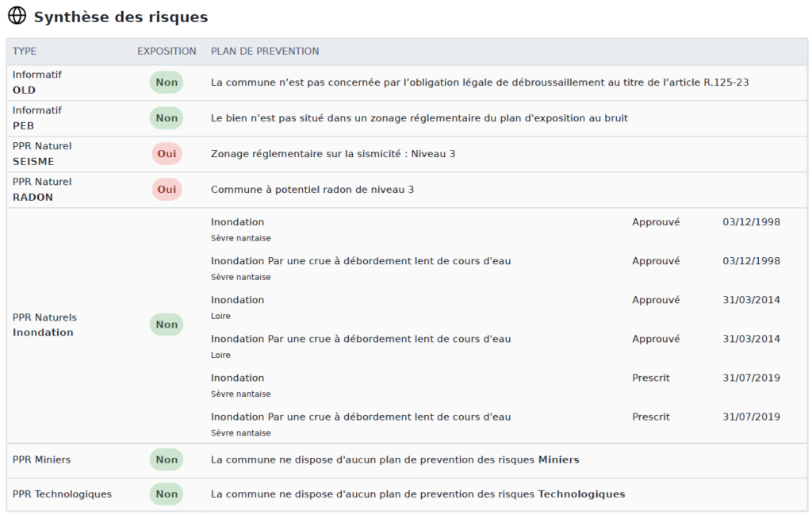Click the Oui badge for RADON
The height and width of the screenshot is (515, 812).
pos(167,190)
